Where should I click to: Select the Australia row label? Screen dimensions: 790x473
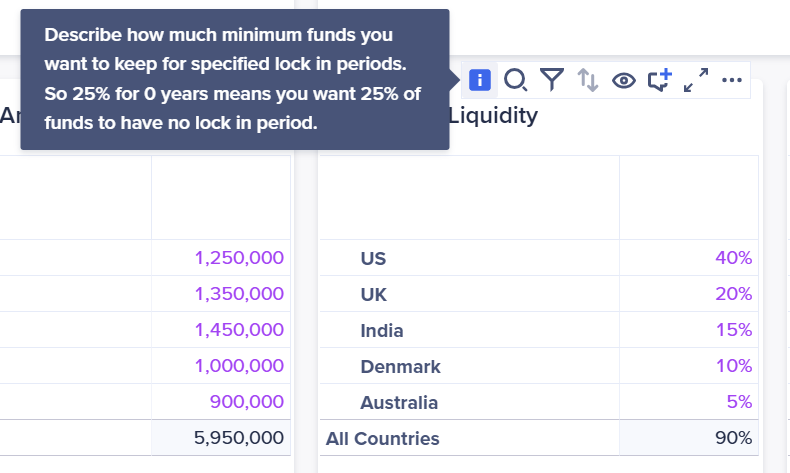click(x=399, y=403)
